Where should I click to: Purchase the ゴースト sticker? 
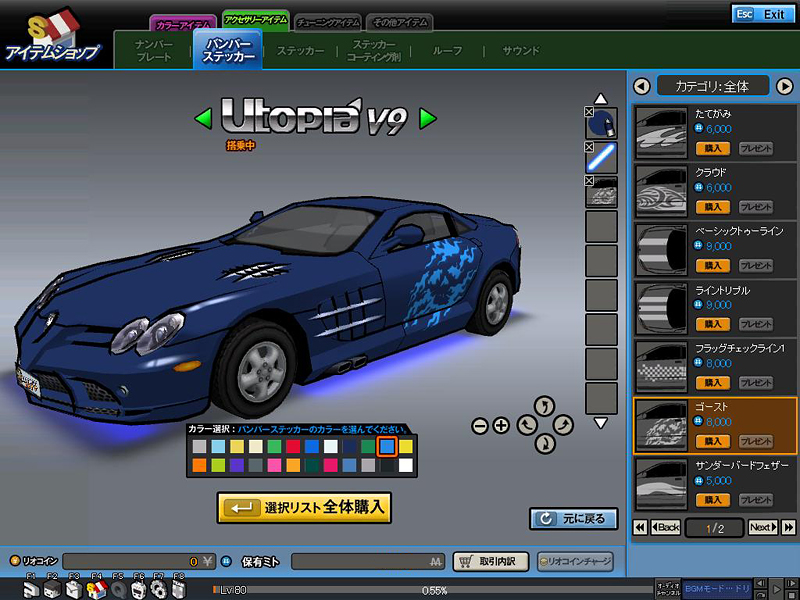(x=713, y=441)
